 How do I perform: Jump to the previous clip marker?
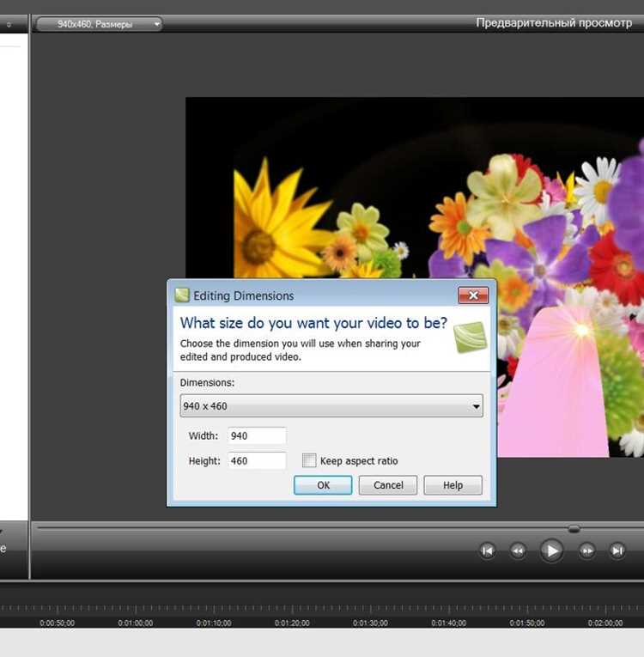point(488,551)
